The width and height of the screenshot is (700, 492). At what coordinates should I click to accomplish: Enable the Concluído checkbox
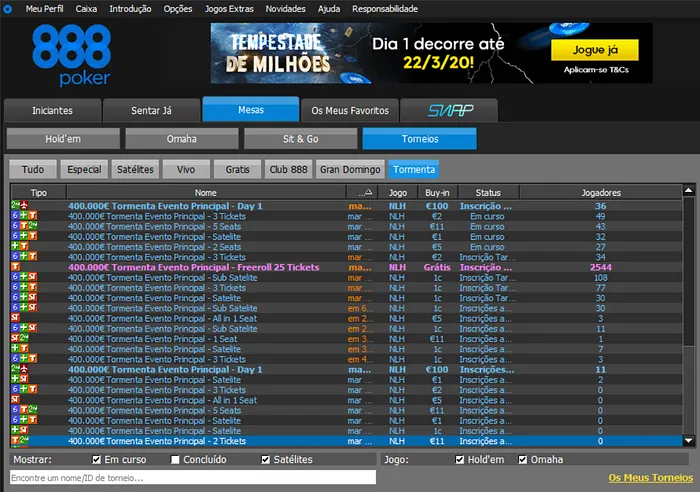tap(175, 459)
